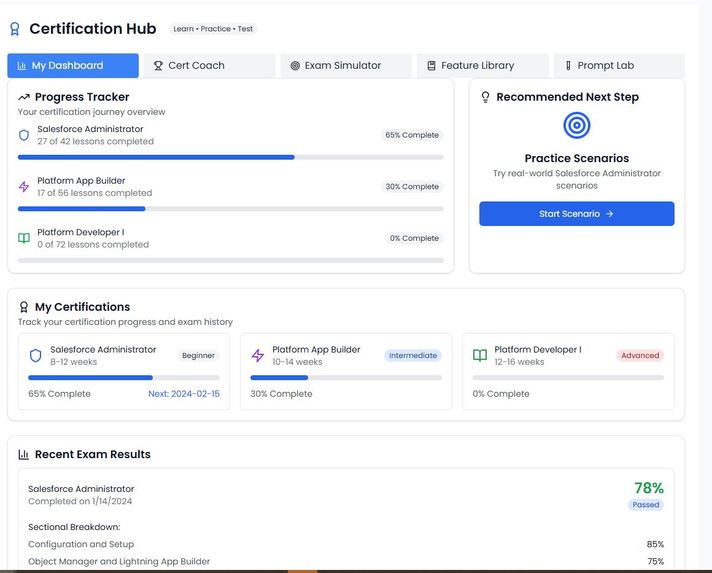
Task: Click the 78% exam score
Action: [649, 488]
